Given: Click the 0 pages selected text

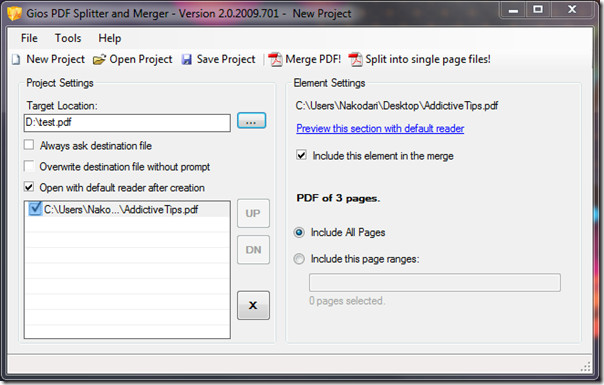Looking at the screenshot, I should point(347,301).
